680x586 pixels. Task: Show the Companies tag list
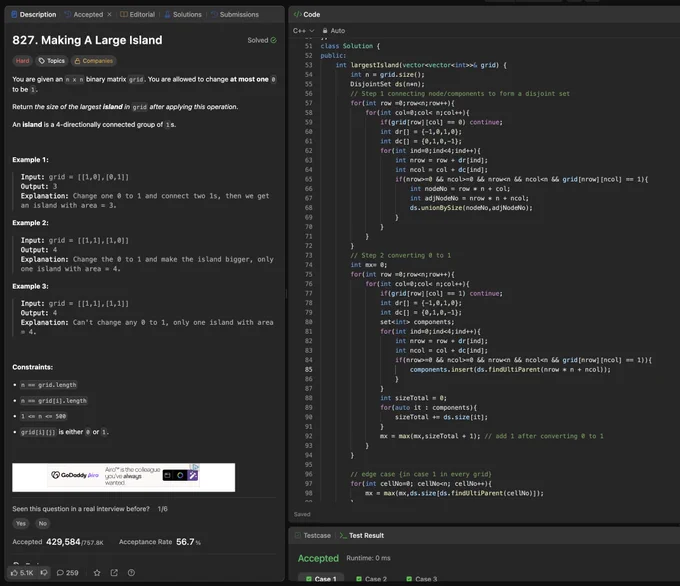pos(94,61)
